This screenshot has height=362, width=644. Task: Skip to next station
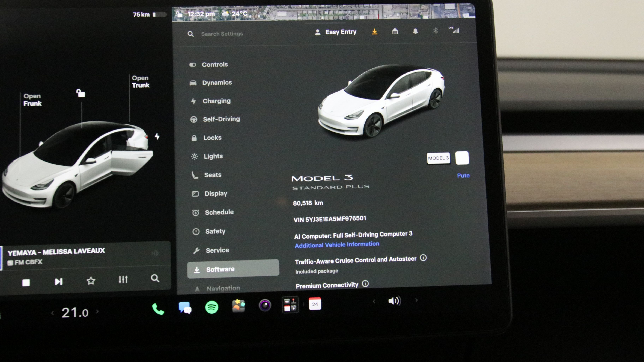coord(58,282)
